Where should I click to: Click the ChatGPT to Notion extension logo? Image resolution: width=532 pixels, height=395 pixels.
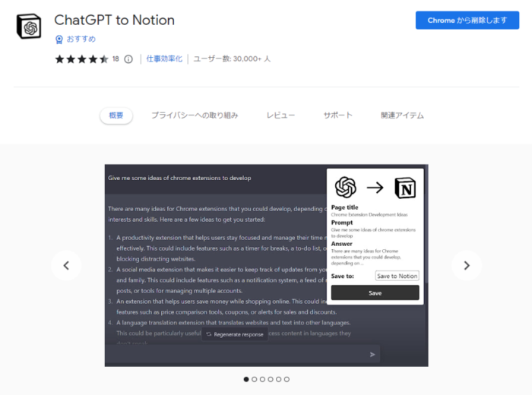coord(29,26)
